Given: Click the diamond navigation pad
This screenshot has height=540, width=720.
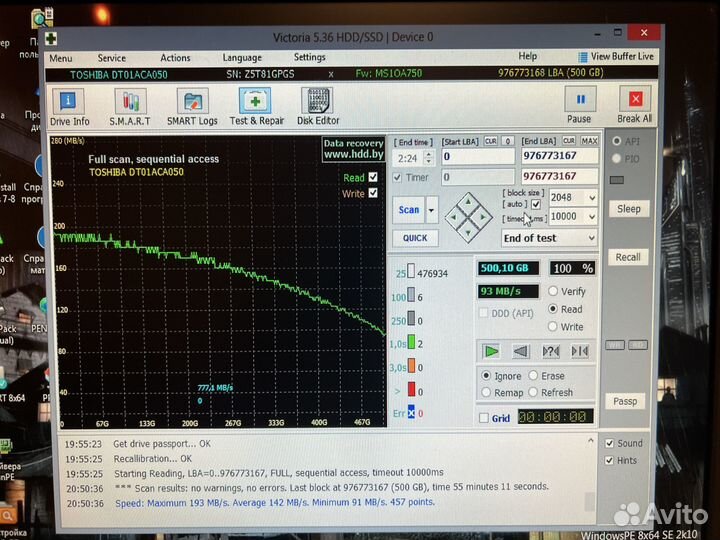Looking at the screenshot, I should [468, 217].
